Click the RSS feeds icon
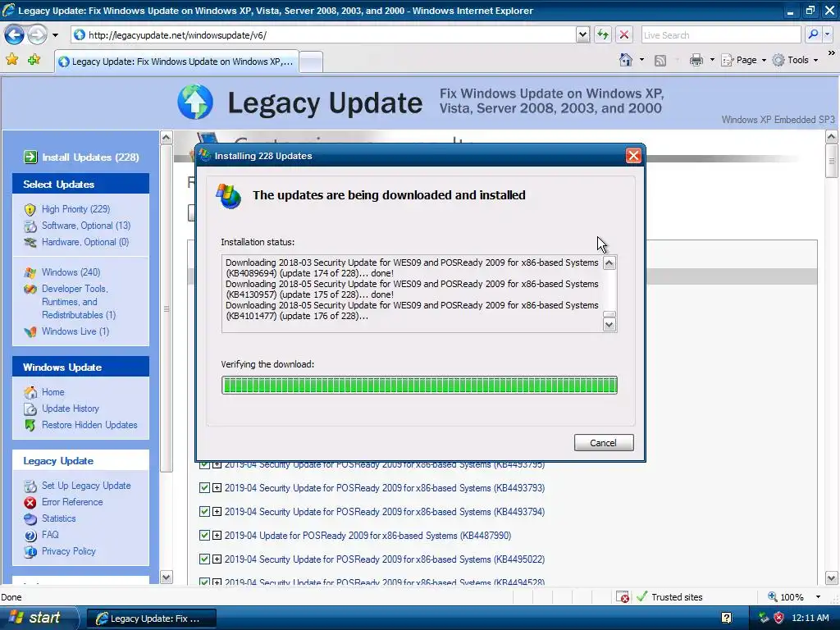 point(660,61)
